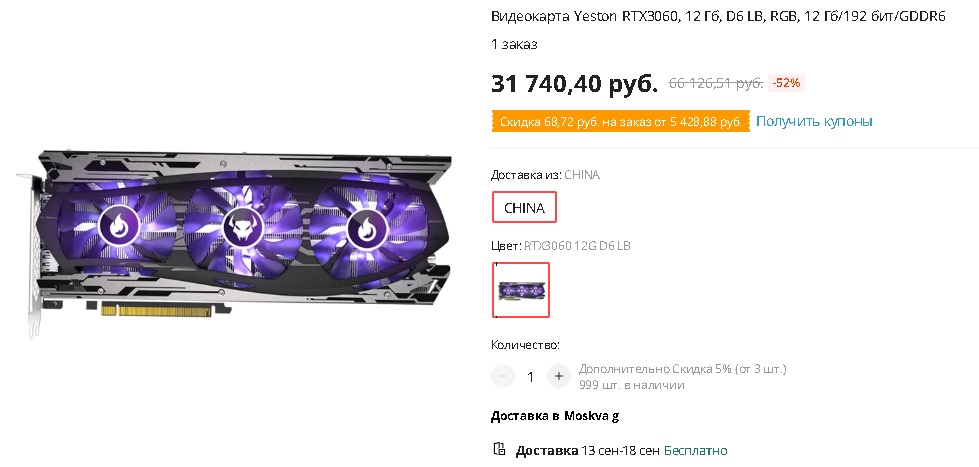This screenshot has height=467, width=979.
Task: Click the center fan logo on the graphics card
Action: (x=243, y=227)
